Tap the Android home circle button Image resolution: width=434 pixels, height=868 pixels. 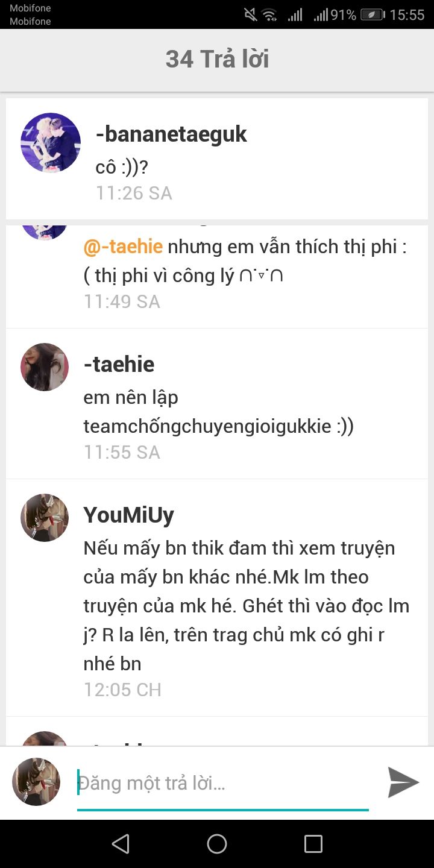point(217,844)
